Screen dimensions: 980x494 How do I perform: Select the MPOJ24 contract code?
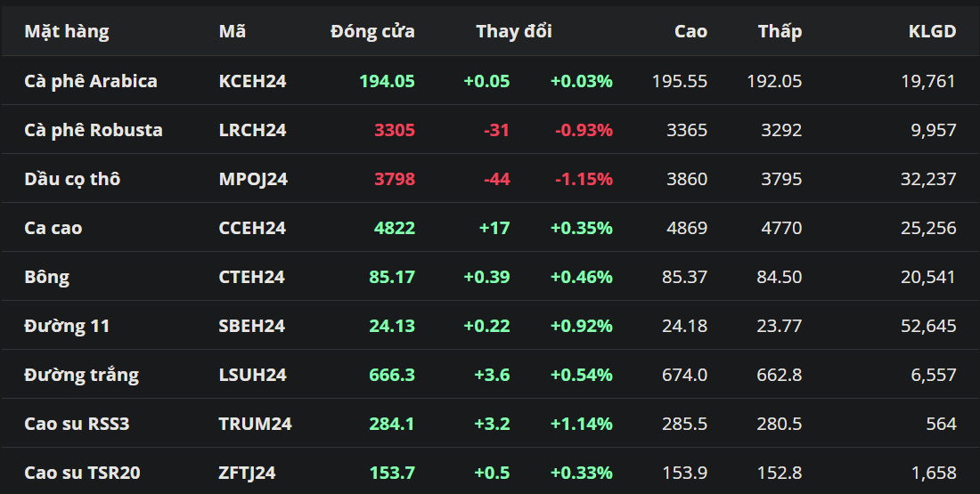[253, 179]
